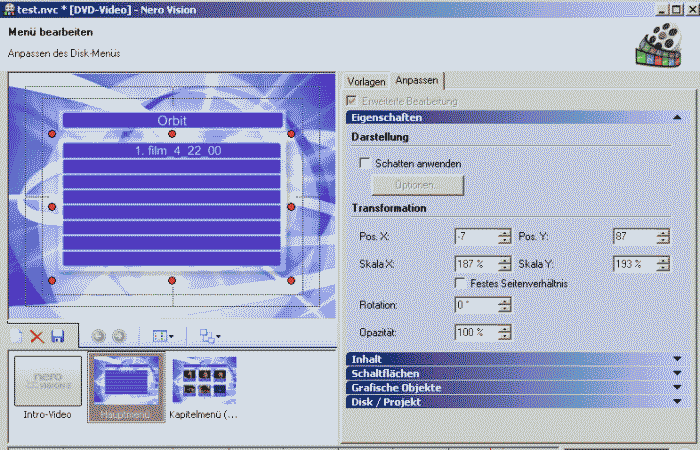The height and width of the screenshot is (450, 700).
Task: Click the blue floppy disk save icon
Action: [57, 337]
